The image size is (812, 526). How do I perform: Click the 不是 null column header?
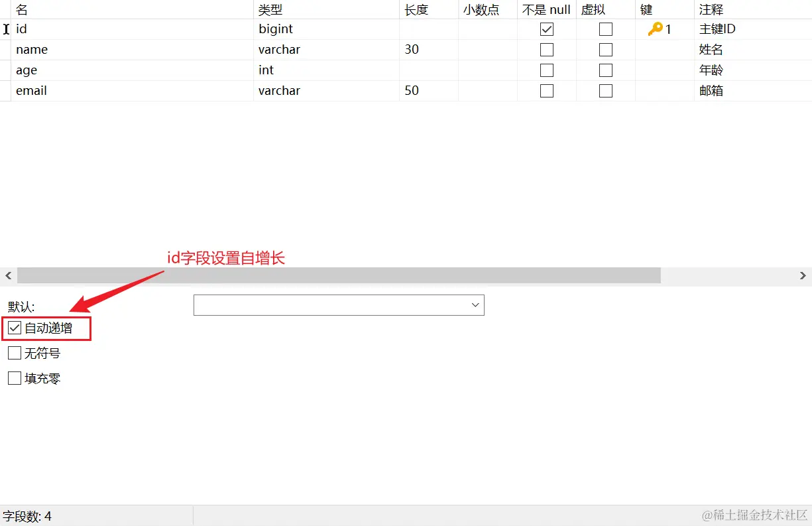click(547, 9)
